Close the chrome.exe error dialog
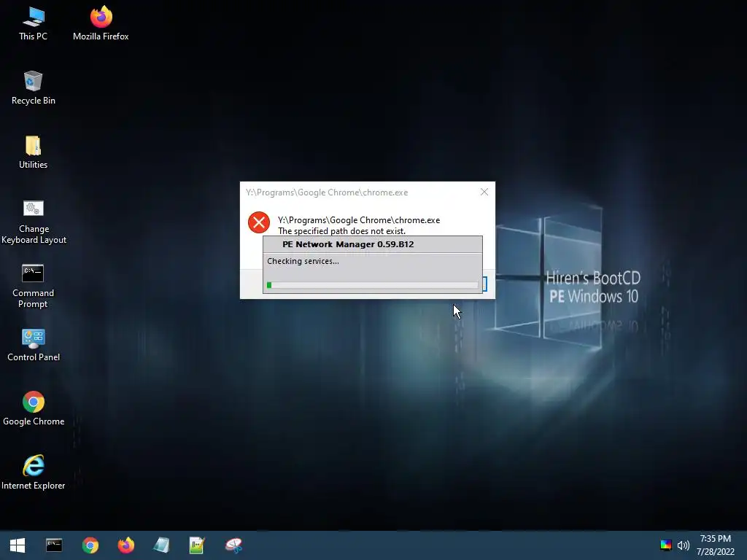The image size is (747, 560). pos(484,192)
